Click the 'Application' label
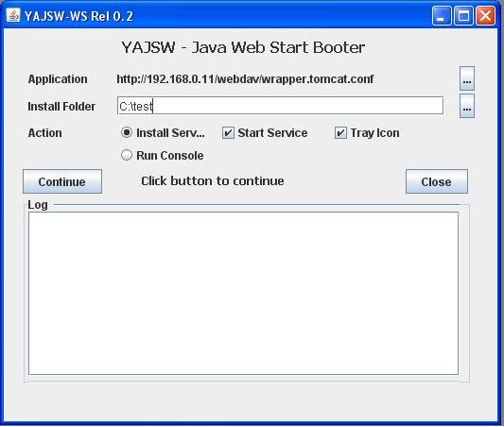The width and height of the screenshot is (504, 427). click(58, 79)
